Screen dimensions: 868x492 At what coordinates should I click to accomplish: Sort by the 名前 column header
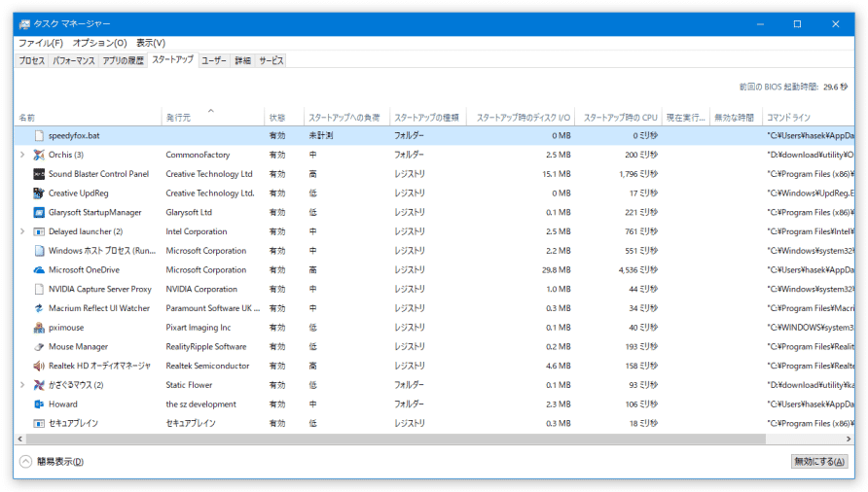[89, 118]
